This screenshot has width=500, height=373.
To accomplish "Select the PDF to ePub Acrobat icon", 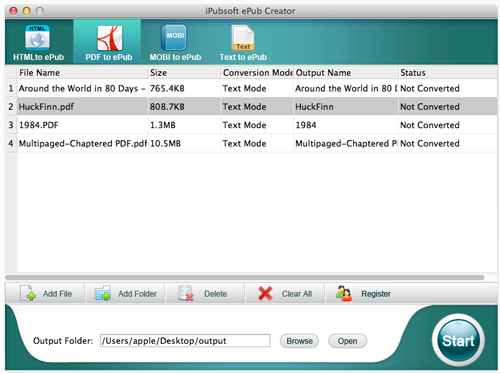I will tap(109, 38).
